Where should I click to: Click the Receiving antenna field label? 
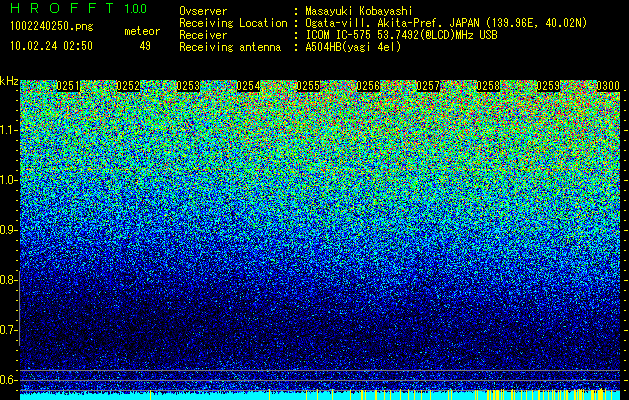pos(230,47)
